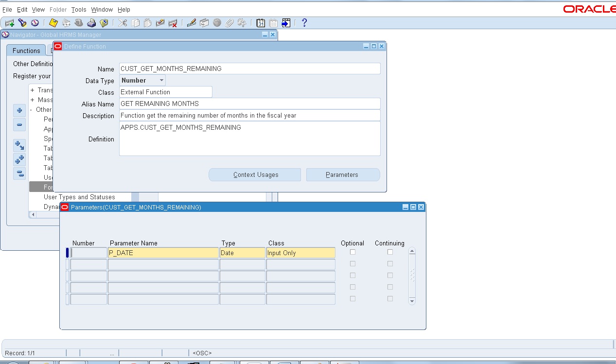
Task: Click the Description field
Action: point(250,115)
